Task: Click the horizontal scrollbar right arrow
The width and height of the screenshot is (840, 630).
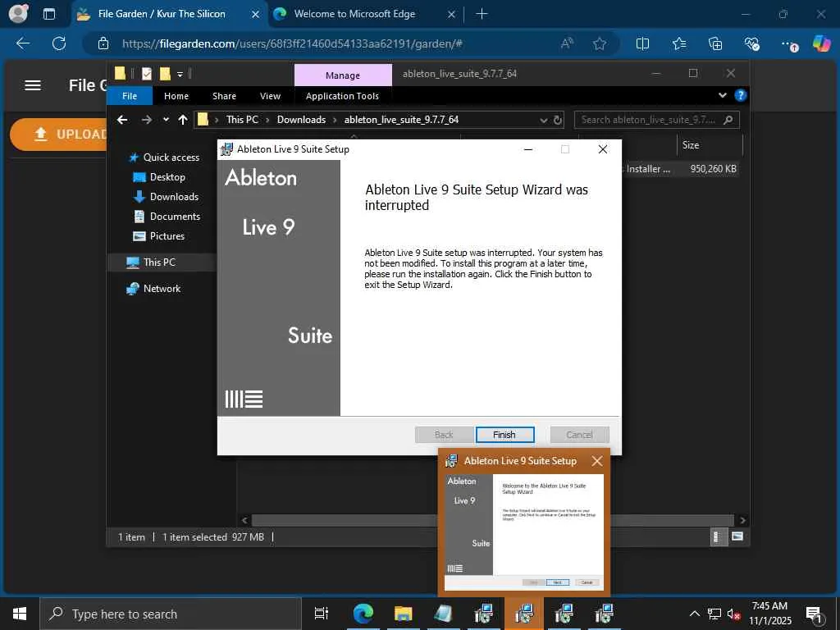Action: point(742,520)
